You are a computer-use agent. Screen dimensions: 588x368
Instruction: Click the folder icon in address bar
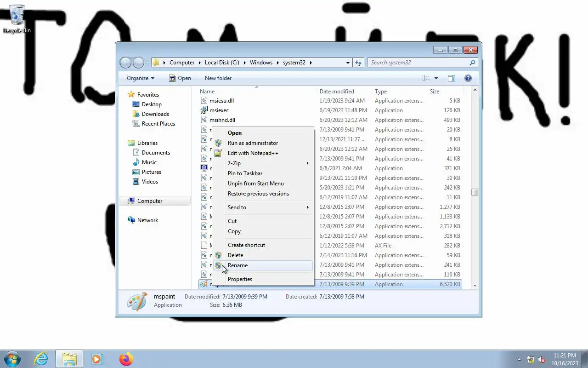pyautogui.click(x=156, y=63)
